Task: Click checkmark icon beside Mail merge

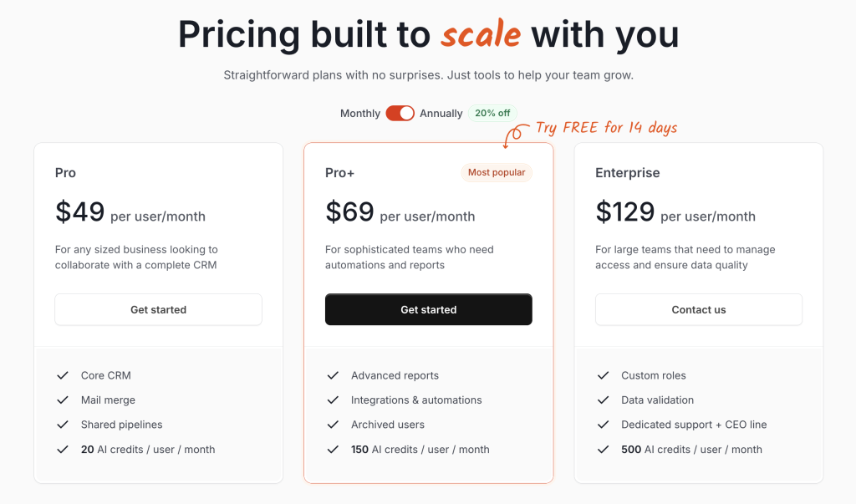Action: pos(63,400)
